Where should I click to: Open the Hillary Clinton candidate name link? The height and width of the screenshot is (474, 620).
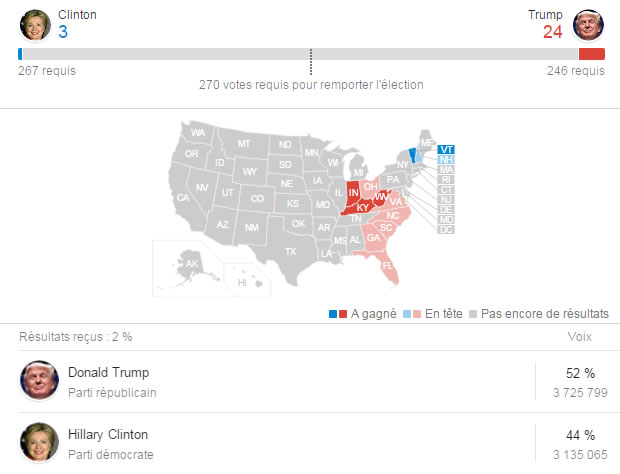pyautogui.click(x=108, y=434)
